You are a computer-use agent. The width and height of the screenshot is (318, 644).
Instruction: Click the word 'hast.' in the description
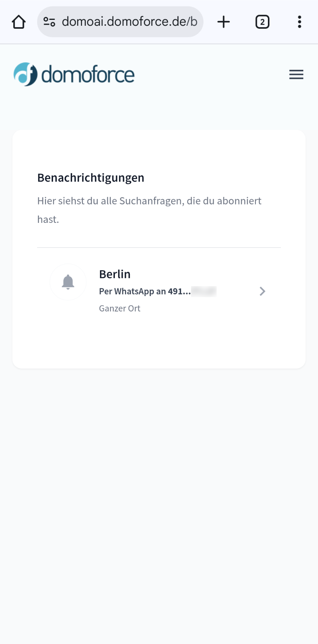48,220
